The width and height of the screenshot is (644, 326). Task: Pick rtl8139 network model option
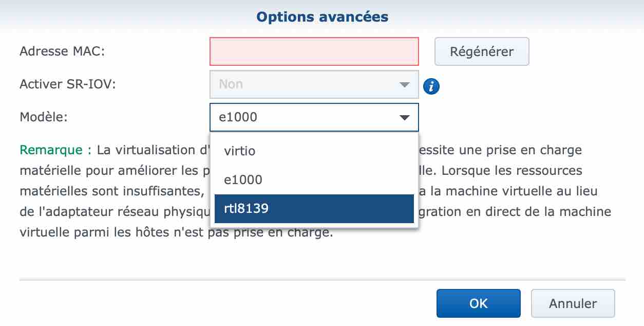coord(314,209)
